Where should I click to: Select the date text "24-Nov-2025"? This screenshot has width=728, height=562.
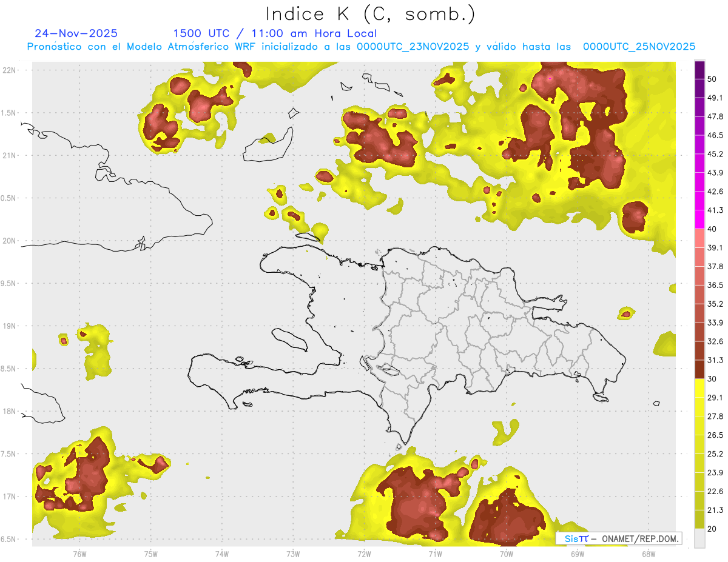tap(76, 33)
